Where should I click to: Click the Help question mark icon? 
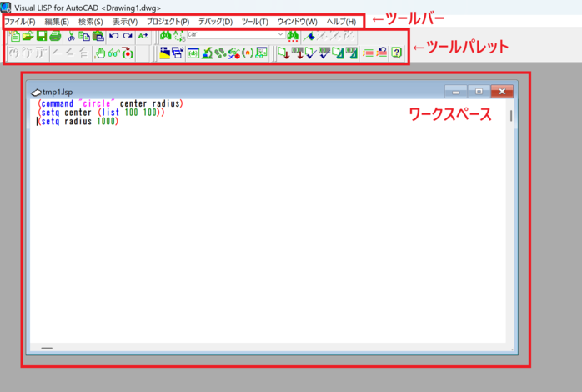click(x=397, y=53)
